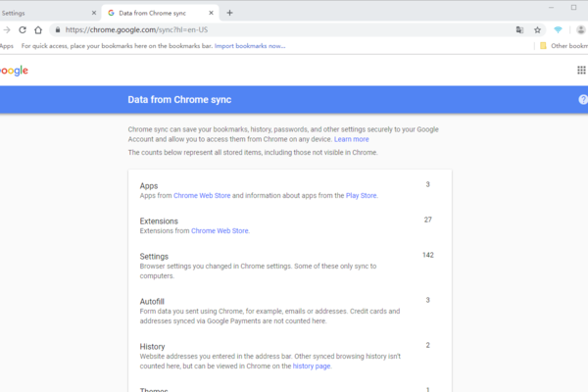Reload the page with the refresh icon

[23, 30]
